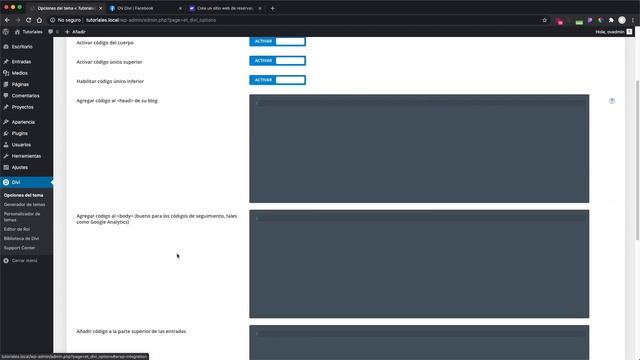Screen dimensions: 640x360
Task: Click the browser home icon
Action: pos(39,20)
